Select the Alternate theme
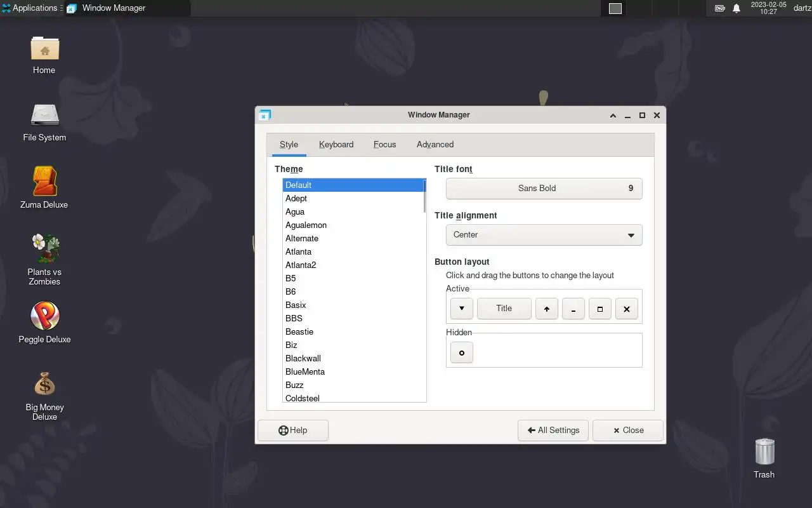This screenshot has width=812, height=508. point(353,239)
